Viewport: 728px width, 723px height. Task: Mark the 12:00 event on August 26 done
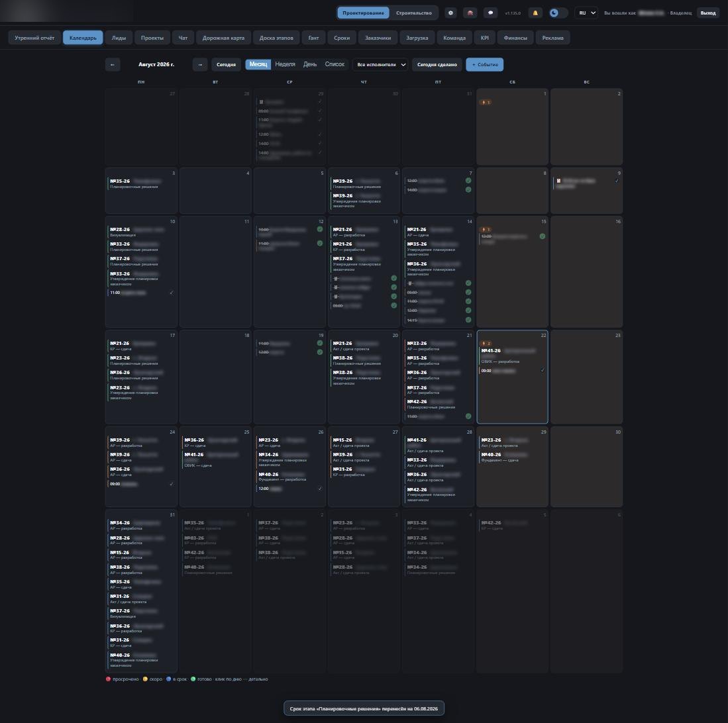320,489
